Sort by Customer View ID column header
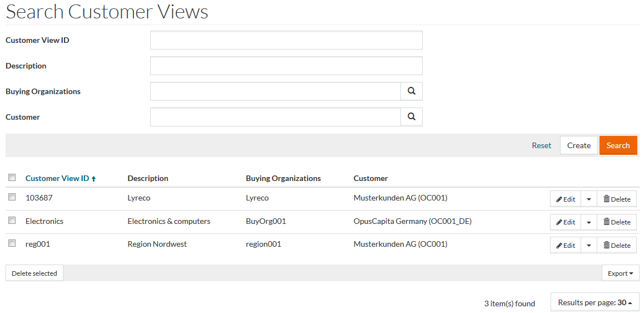The image size is (644, 313). 57,178
